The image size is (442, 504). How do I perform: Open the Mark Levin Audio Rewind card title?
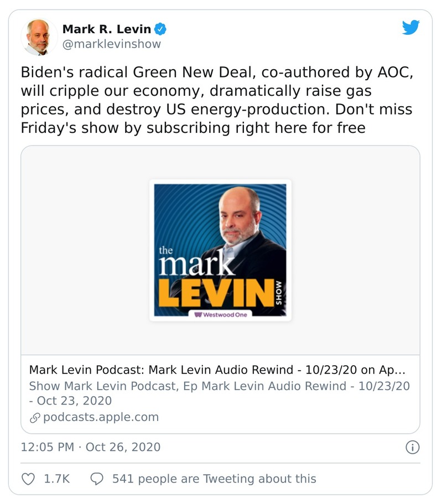[x=217, y=370]
